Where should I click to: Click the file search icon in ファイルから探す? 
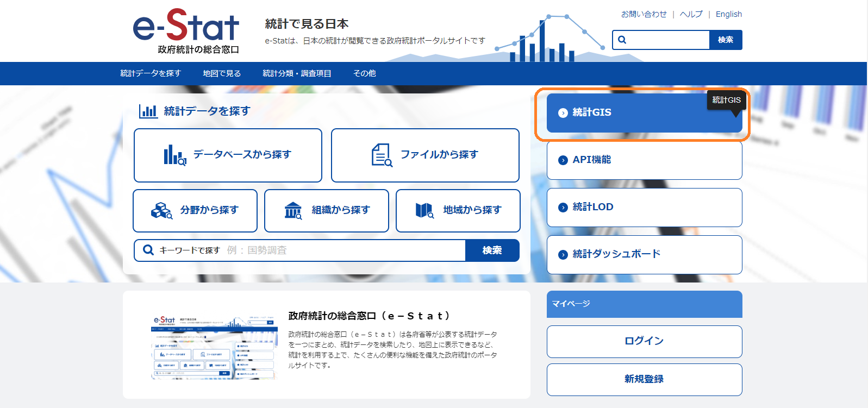click(x=382, y=155)
